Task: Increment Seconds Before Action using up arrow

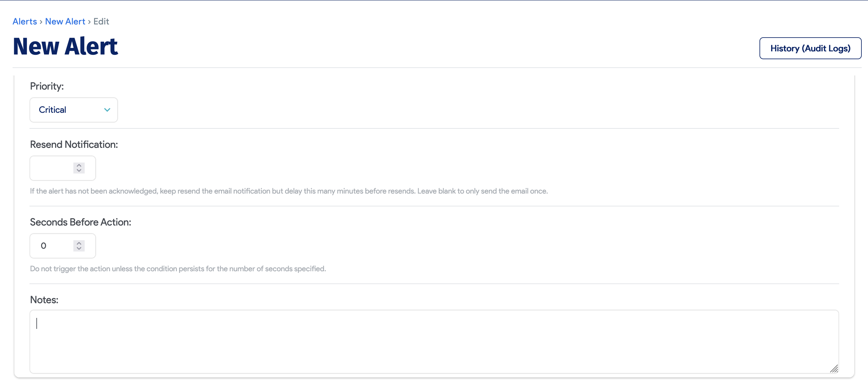Action: (x=79, y=243)
